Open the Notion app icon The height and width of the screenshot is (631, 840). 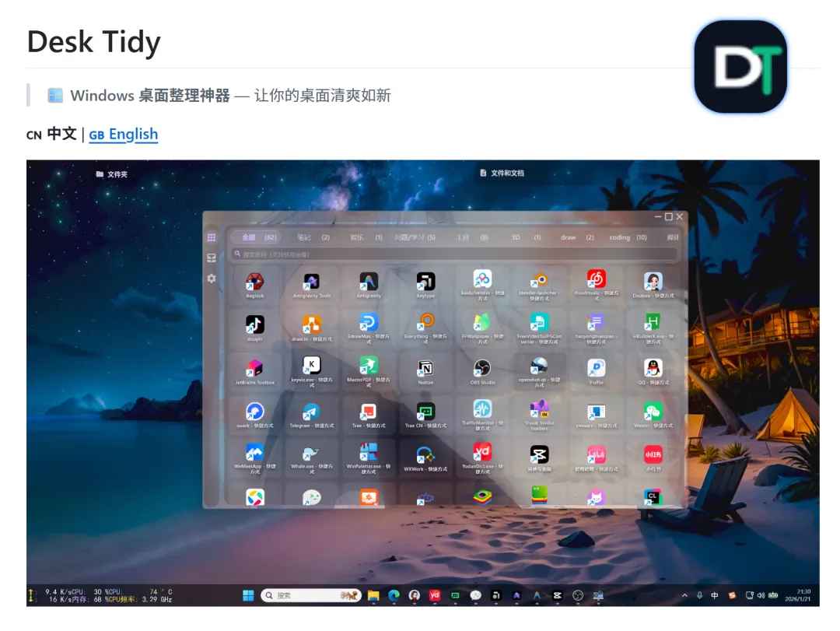[426, 368]
